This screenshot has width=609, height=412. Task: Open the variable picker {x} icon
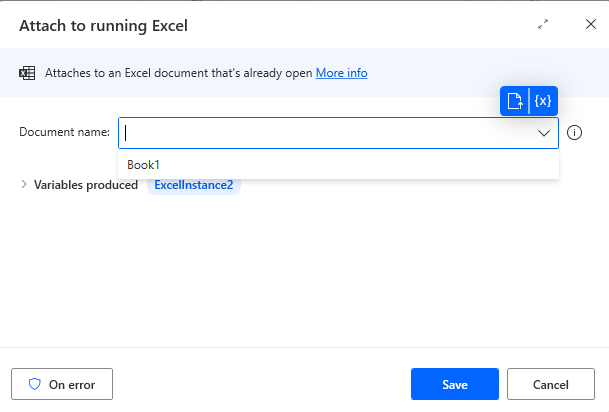[x=542, y=101]
